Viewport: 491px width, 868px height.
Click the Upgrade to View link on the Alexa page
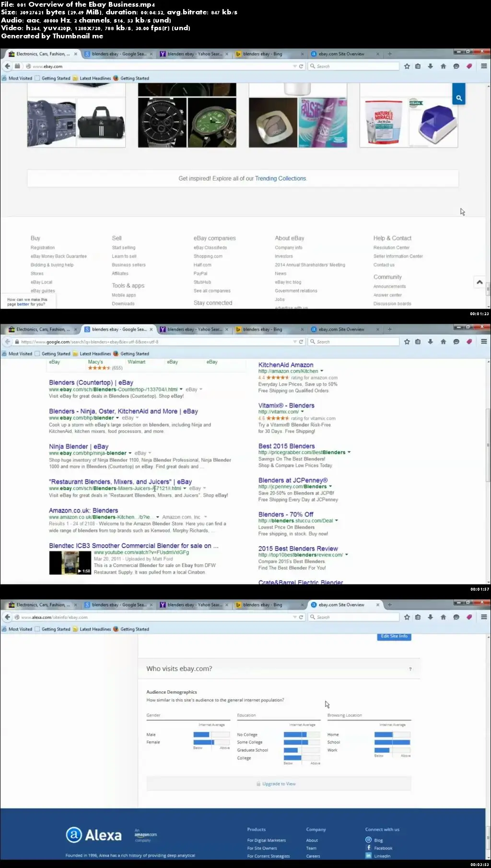pyautogui.click(x=279, y=784)
